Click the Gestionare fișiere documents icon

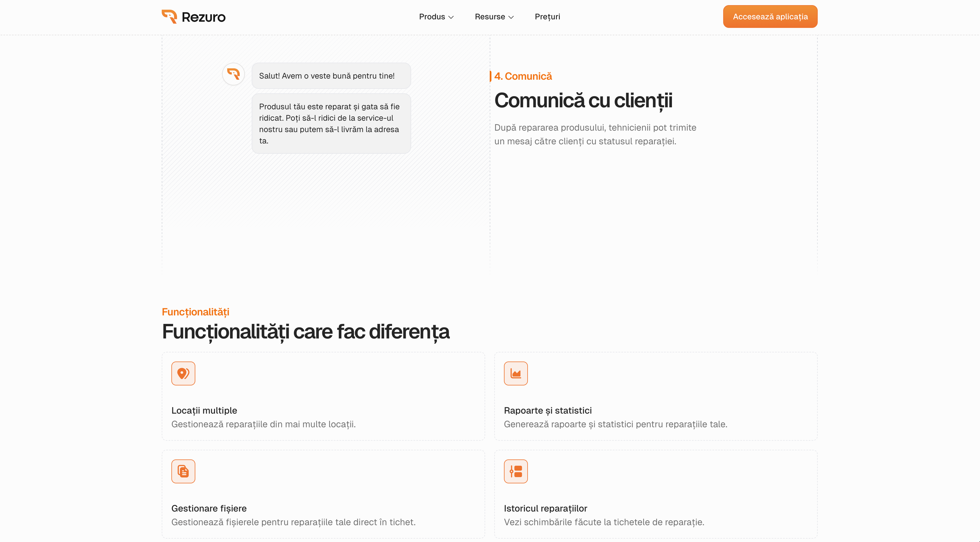183,471
